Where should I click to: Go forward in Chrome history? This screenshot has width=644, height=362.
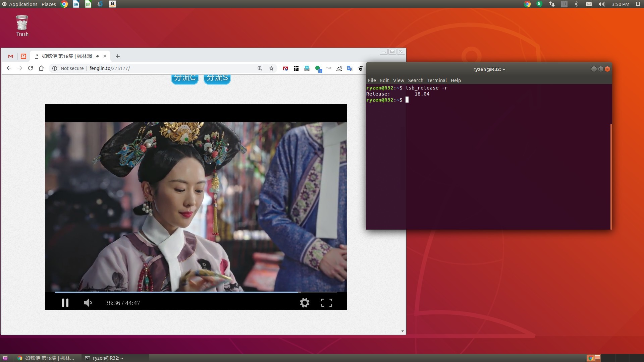pos(20,68)
